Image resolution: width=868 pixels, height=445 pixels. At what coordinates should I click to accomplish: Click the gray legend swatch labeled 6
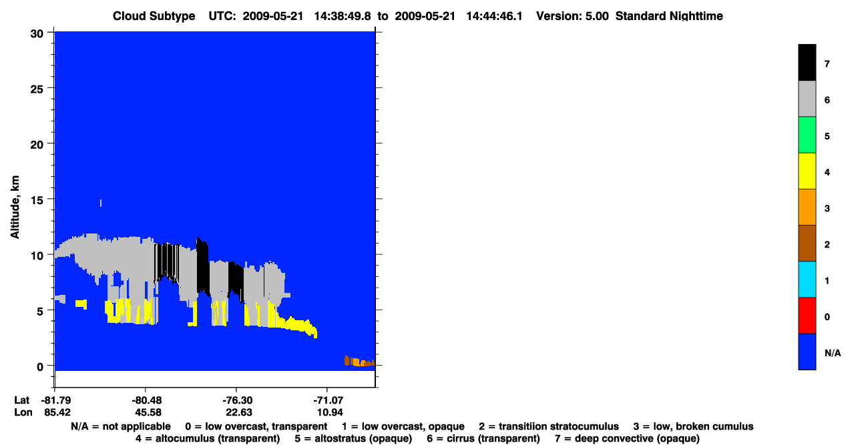pos(807,99)
